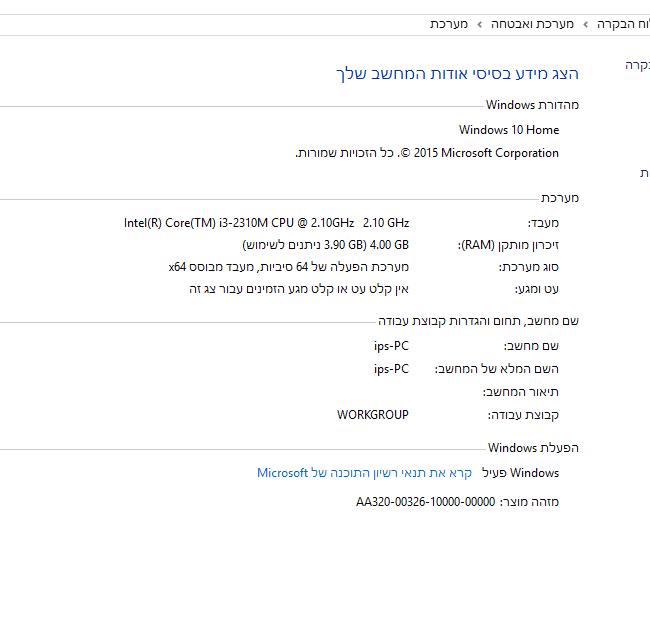Viewport: 650px width, 631px height.
Task: Click the WORKGROUP workgroup value
Action: click(372, 414)
